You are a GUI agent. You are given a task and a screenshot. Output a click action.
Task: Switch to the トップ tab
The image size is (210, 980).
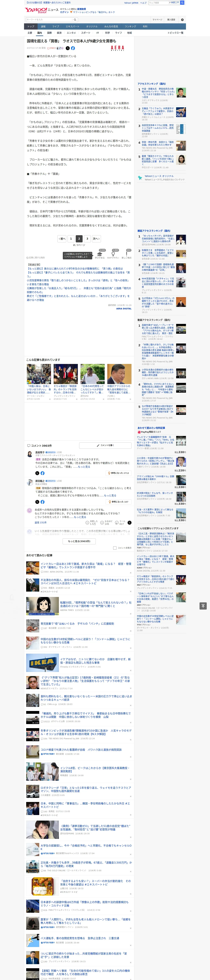click(x=31, y=27)
